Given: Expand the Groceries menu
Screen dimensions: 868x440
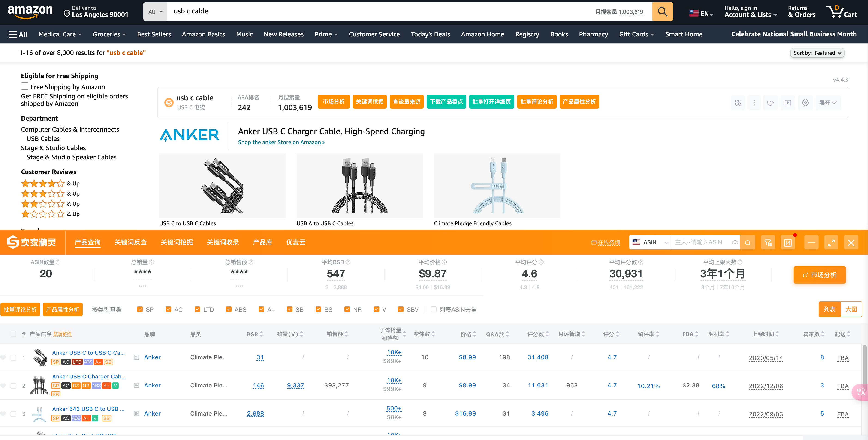Looking at the screenshot, I should pyautogui.click(x=109, y=34).
